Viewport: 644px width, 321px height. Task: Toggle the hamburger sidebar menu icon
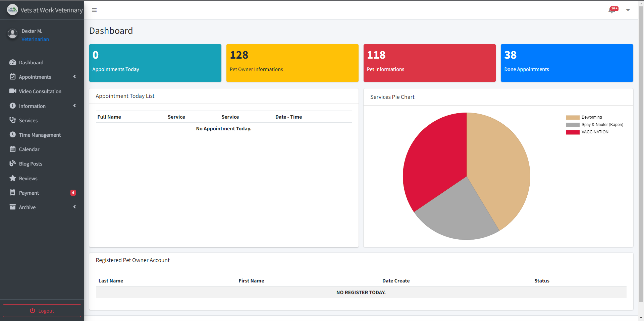coord(94,10)
